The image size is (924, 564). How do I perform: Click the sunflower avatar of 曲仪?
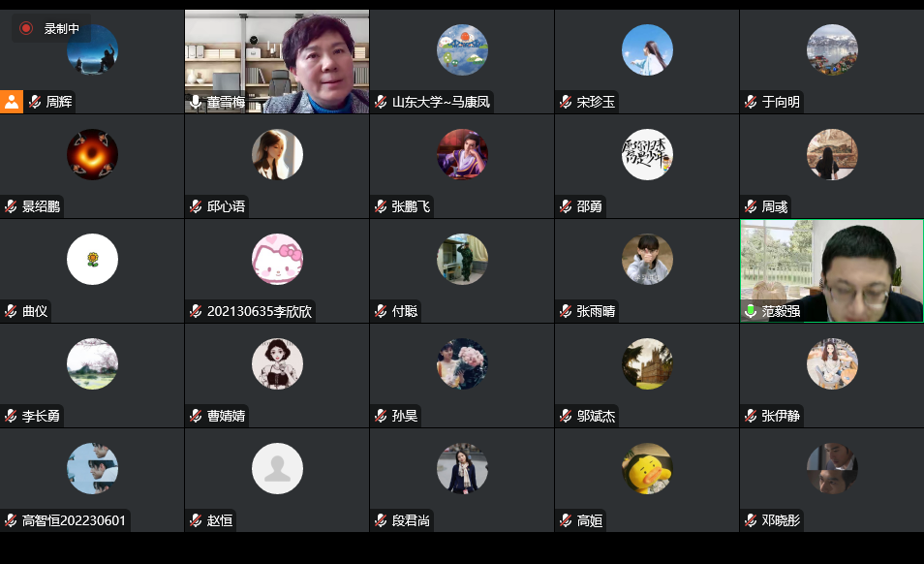[x=93, y=260]
